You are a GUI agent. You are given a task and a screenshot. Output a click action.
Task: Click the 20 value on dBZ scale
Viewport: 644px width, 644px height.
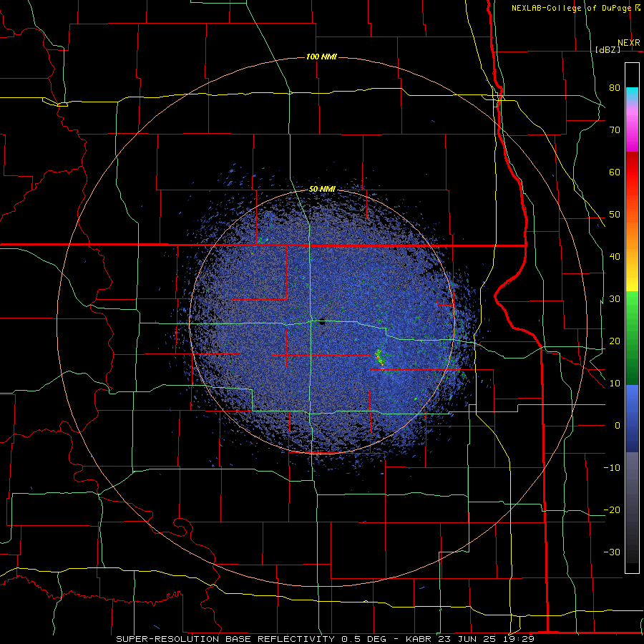(x=615, y=341)
